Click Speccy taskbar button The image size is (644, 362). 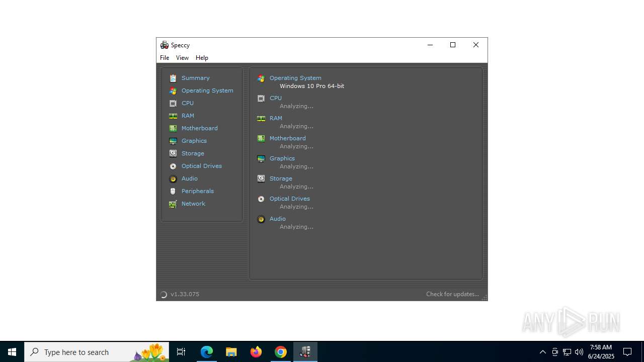pos(305,352)
